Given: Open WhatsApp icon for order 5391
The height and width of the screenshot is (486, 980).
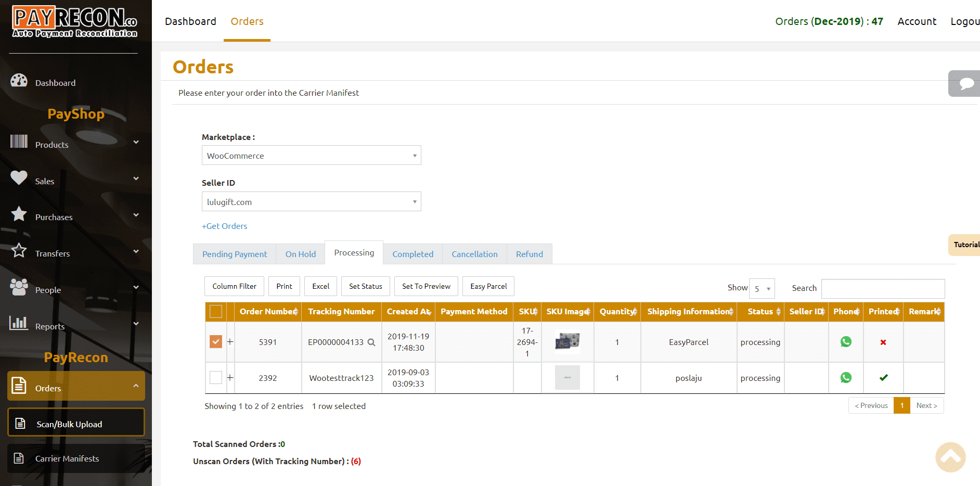Looking at the screenshot, I should tap(846, 342).
